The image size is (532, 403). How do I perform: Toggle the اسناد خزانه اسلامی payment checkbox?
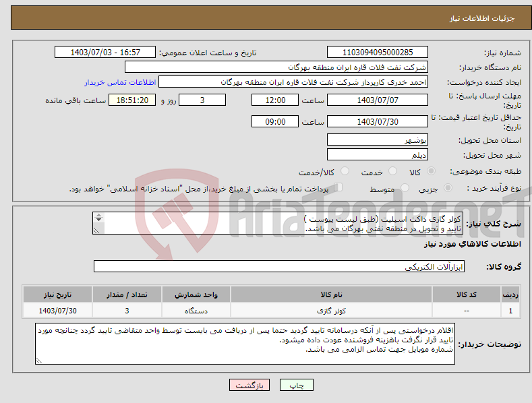click(x=338, y=187)
